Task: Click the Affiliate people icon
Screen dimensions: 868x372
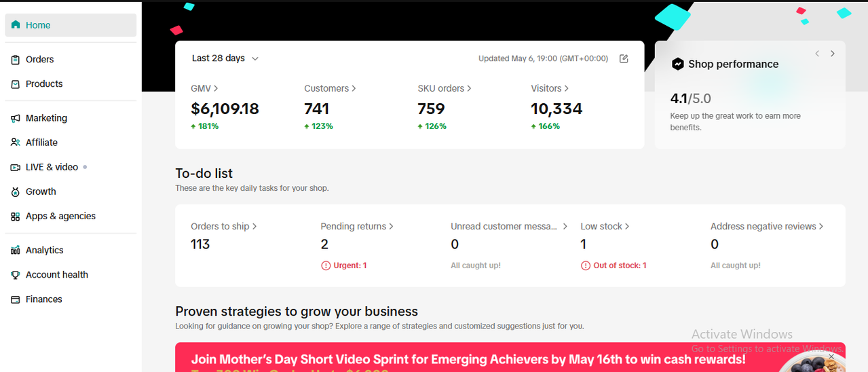Action: coord(15,143)
